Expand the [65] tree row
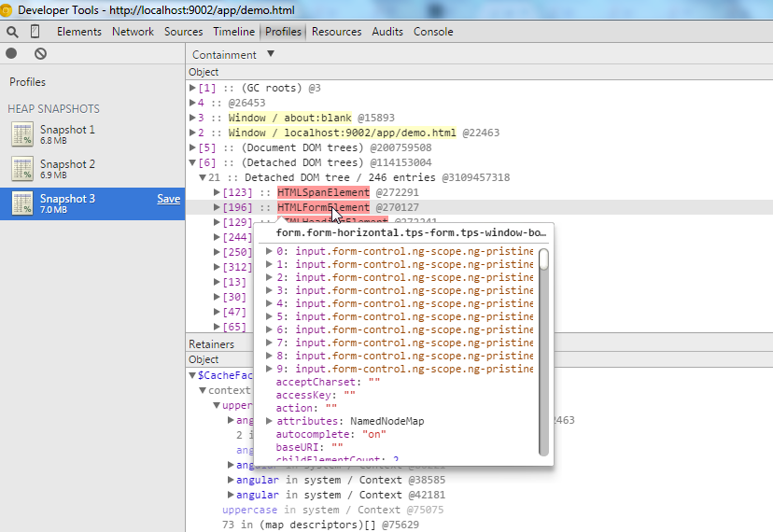 tap(217, 327)
